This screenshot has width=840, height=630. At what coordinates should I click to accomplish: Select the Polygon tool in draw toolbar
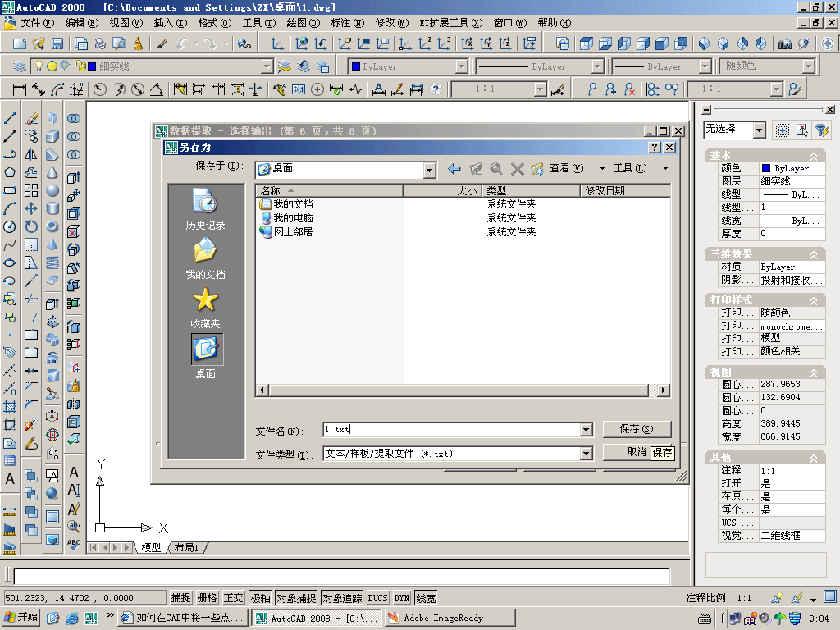pos(10,172)
